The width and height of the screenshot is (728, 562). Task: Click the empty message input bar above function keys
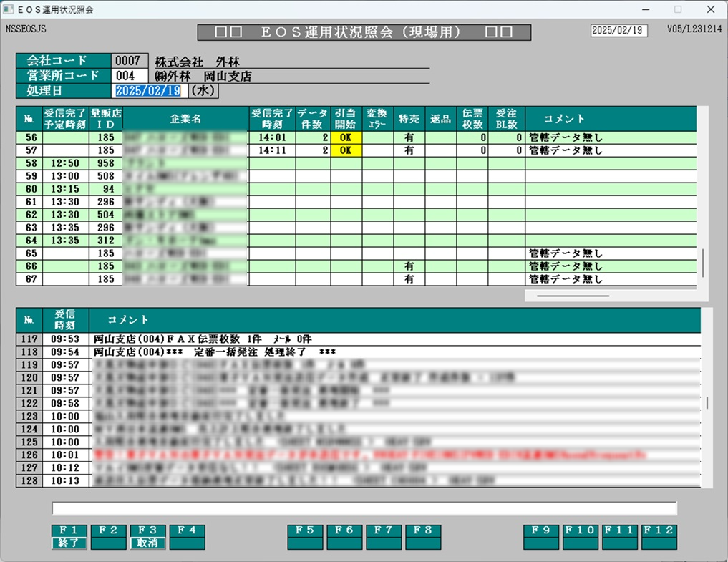pyautogui.click(x=364, y=508)
